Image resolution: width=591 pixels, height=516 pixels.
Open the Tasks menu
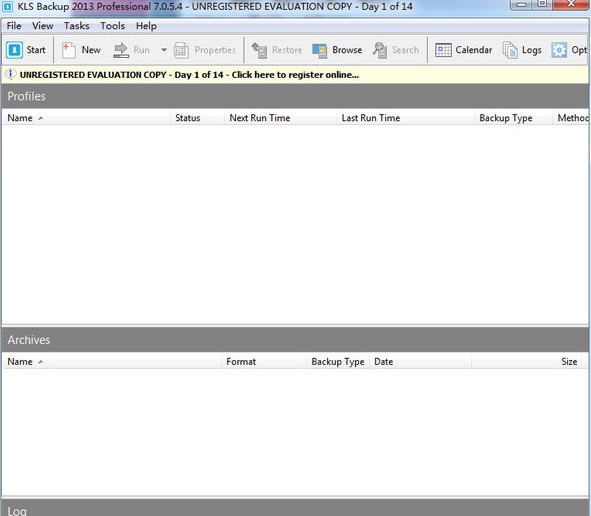77,26
